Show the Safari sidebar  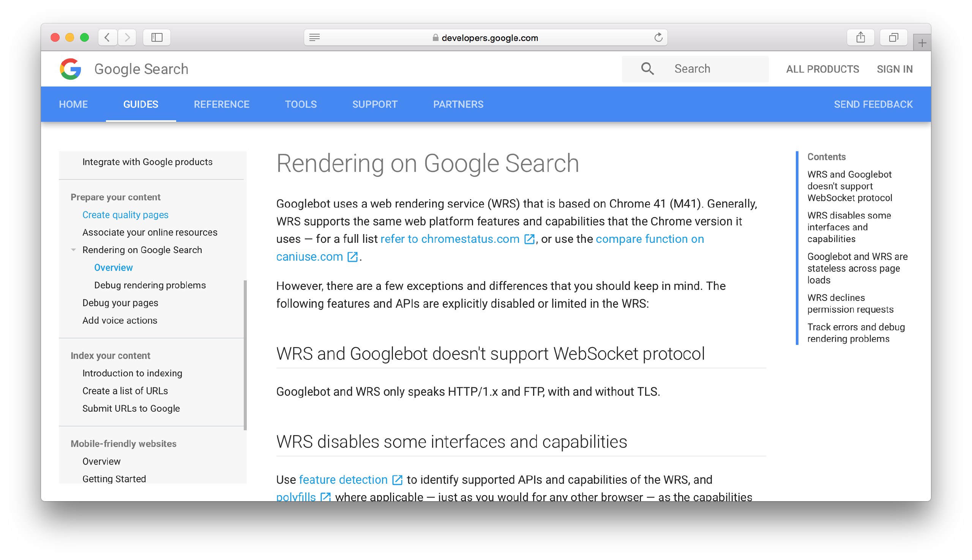(x=156, y=37)
